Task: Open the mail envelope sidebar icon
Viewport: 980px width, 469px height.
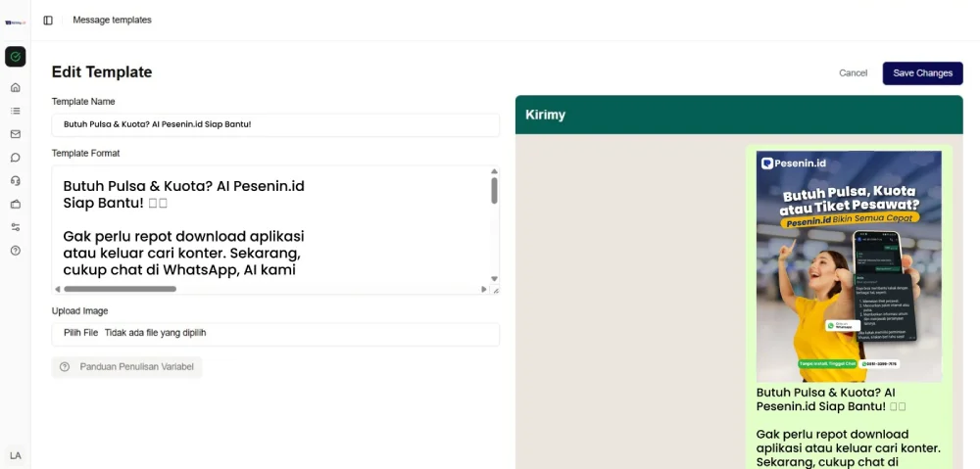Action: point(16,134)
